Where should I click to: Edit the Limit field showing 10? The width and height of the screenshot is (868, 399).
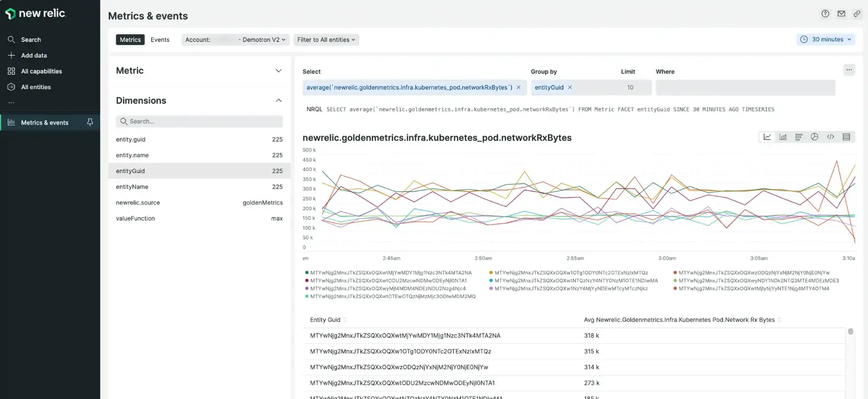[x=630, y=88]
